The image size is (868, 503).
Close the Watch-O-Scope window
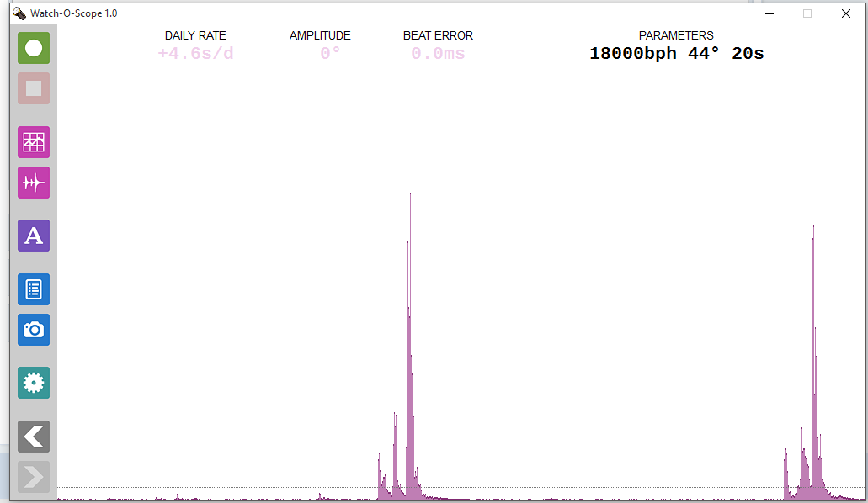[846, 13]
